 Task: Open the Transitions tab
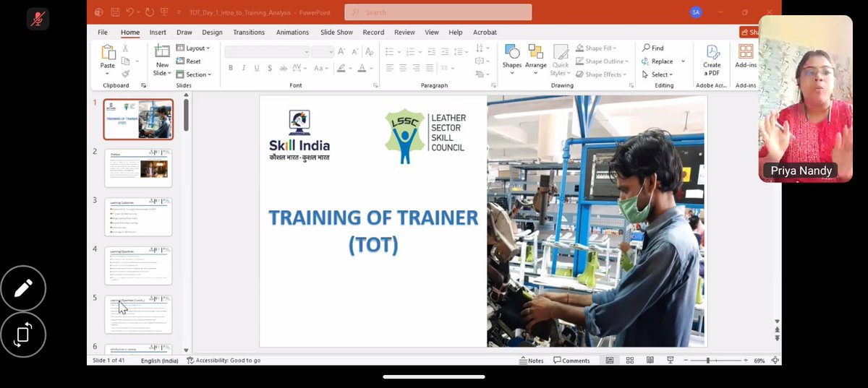(x=250, y=33)
